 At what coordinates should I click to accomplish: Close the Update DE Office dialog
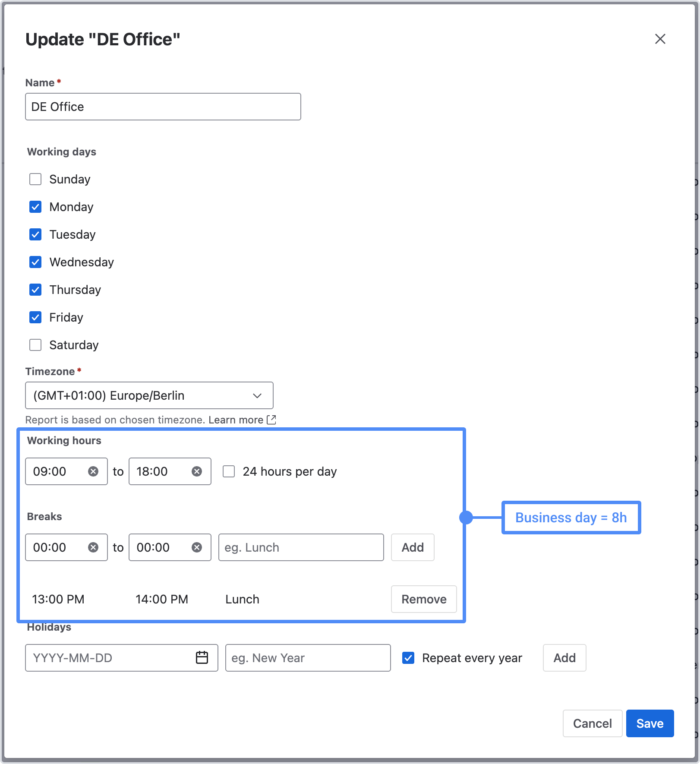pyautogui.click(x=660, y=39)
